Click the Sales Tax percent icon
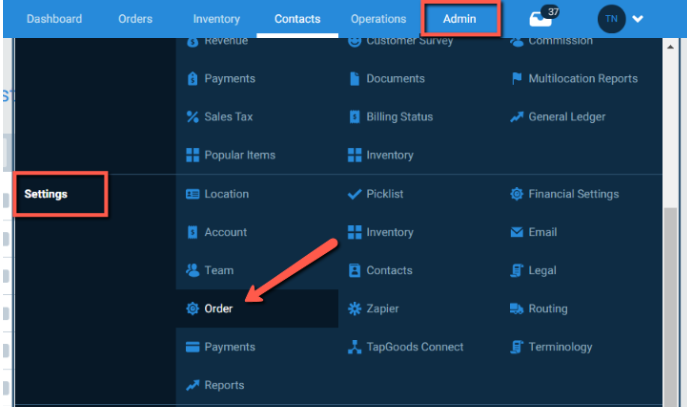The width and height of the screenshot is (687, 407). point(192,117)
